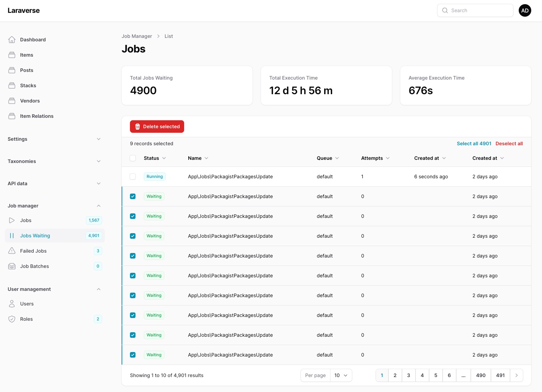Screen dimensions: 542x392
Task: Toggle the select-all header checkbox
Action: [133, 158]
